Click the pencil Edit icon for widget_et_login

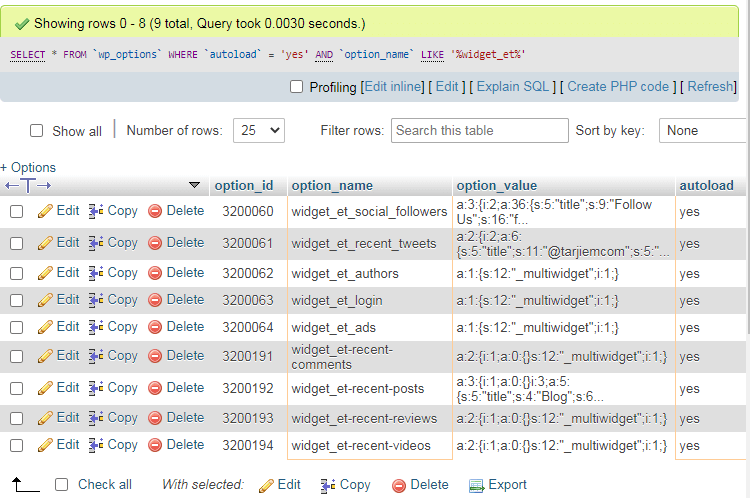[x=45, y=300]
